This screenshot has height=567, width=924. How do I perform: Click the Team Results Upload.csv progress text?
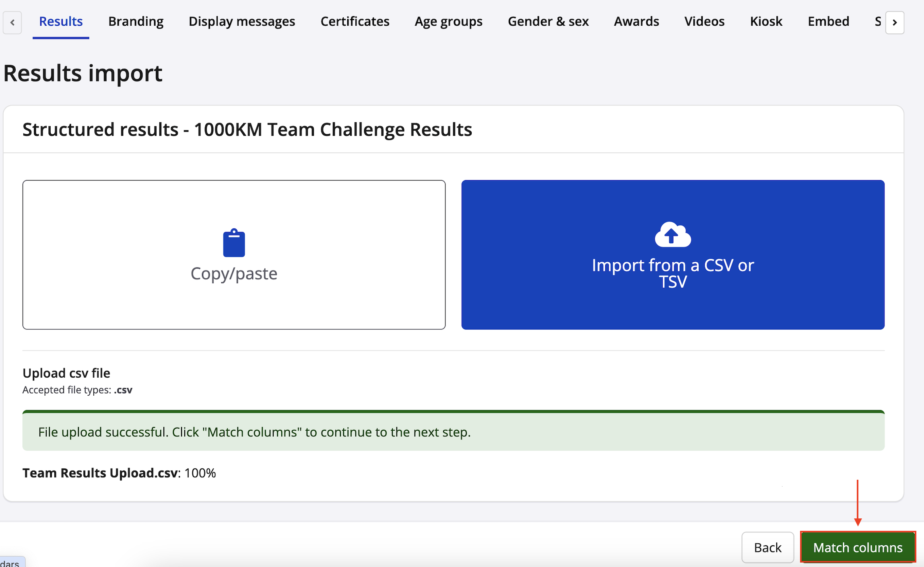click(x=119, y=473)
